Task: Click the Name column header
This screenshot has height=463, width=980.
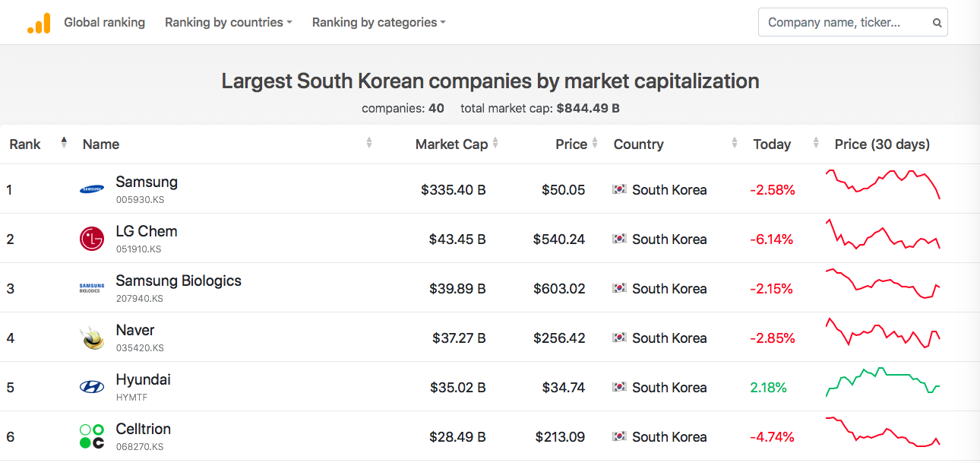Action: 101,144
